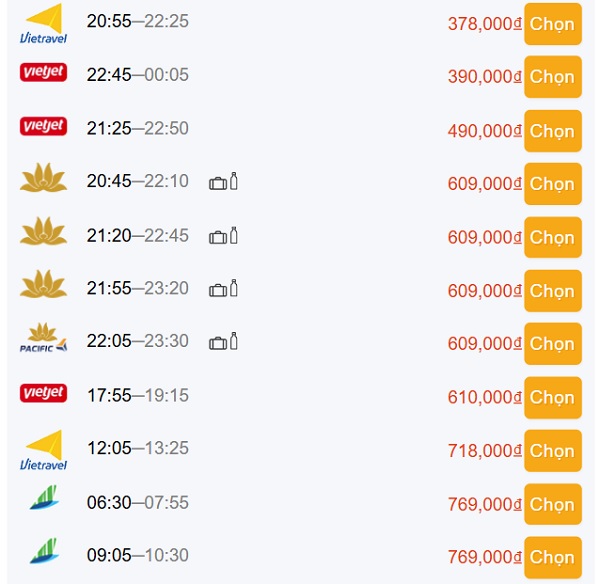The width and height of the screenshot is (600, 584).
Task: Click meal bottle icon on 21:55 flight
Action: tap(234, 288)
